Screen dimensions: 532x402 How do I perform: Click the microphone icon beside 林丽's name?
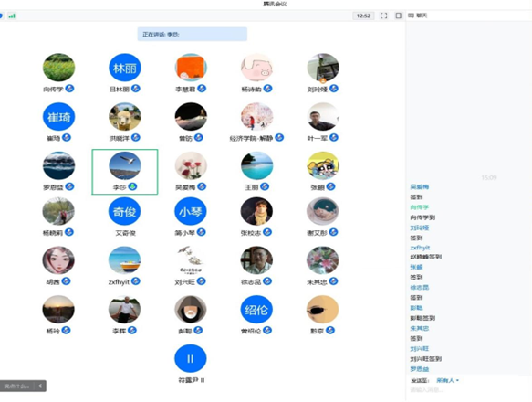point(136,89)
